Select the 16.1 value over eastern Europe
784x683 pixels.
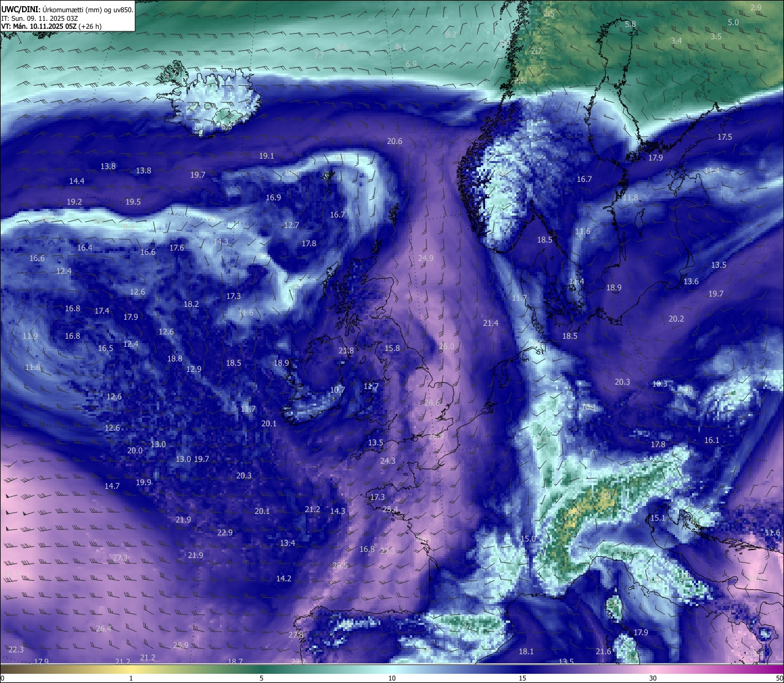[712, 440]
